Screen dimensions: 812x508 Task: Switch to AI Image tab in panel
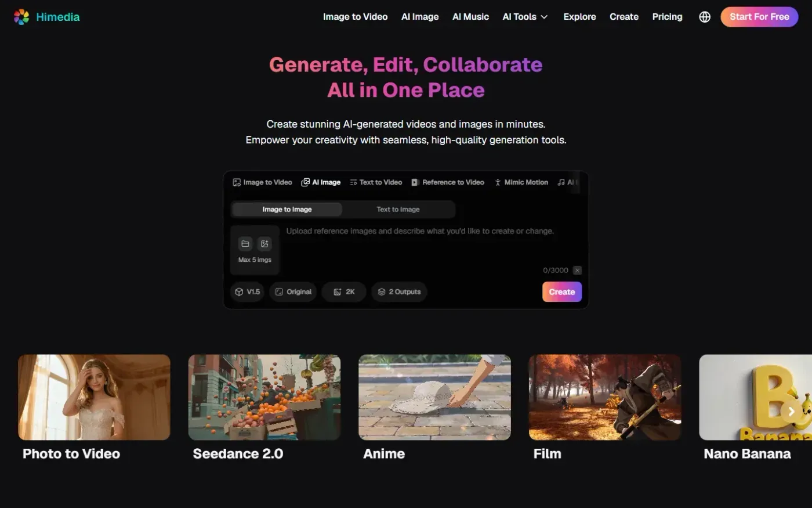[321, 182]
